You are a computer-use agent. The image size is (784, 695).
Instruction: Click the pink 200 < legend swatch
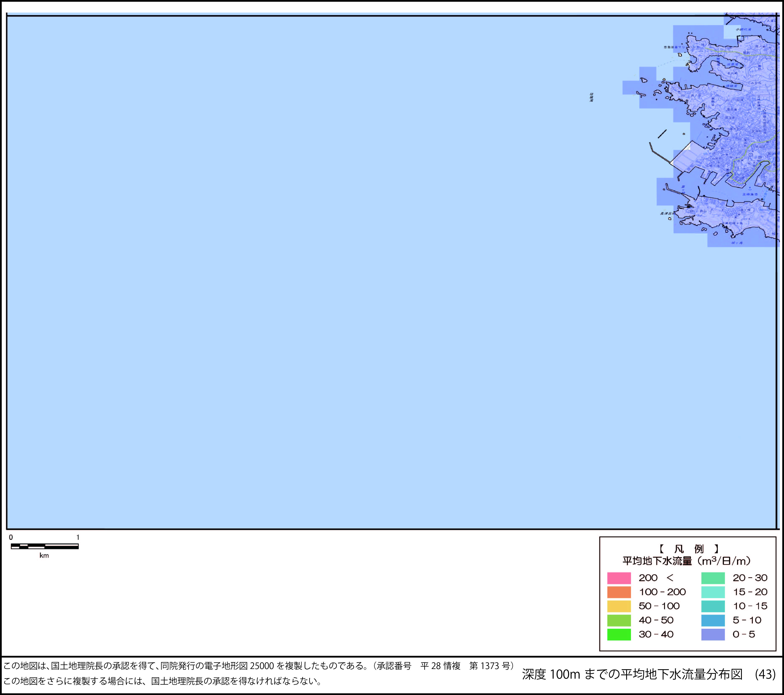coord(619,578)
